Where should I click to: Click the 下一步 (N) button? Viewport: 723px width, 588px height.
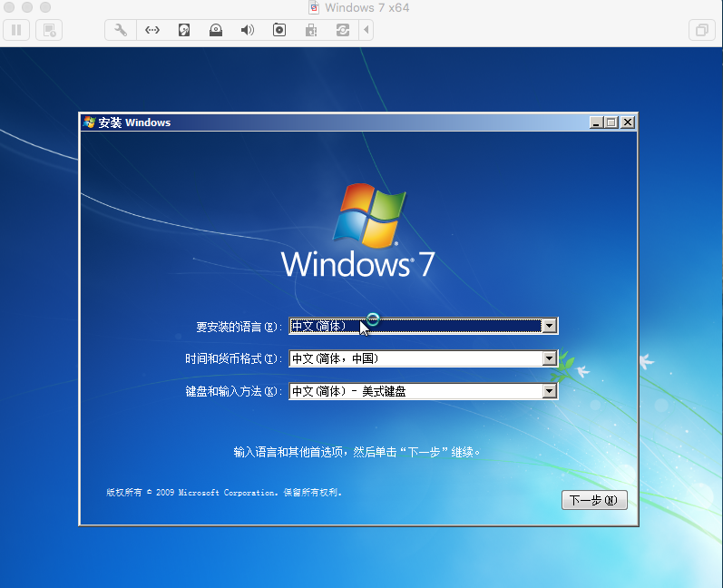click(x=594, y=500)
